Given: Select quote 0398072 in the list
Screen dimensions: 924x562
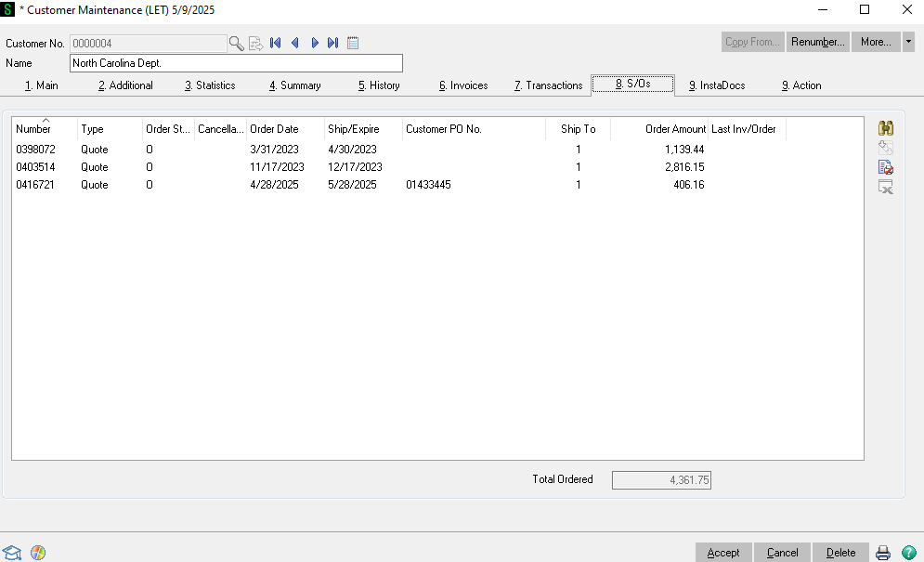Looking at the screenshot, I should (x=34, y=150).
